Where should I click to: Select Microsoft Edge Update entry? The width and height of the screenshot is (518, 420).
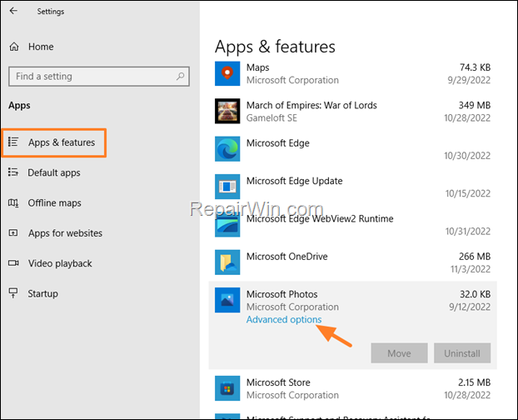tap(294, 181)
